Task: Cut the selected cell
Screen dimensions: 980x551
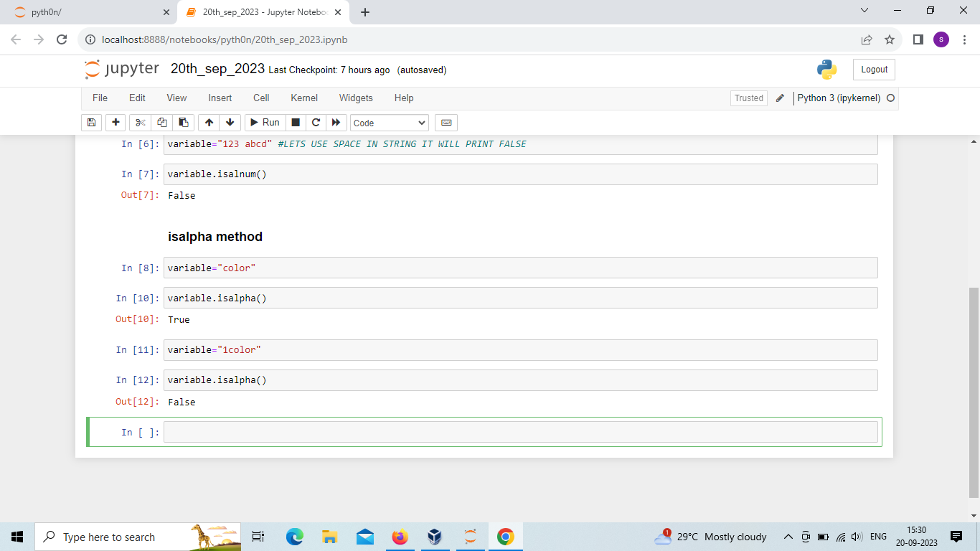Action: [139, 122]
